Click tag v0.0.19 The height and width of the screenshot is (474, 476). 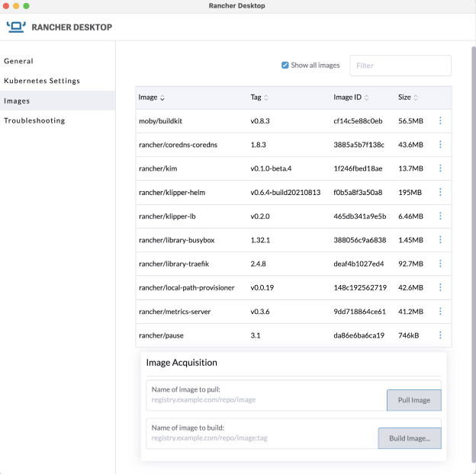[262, 287]
